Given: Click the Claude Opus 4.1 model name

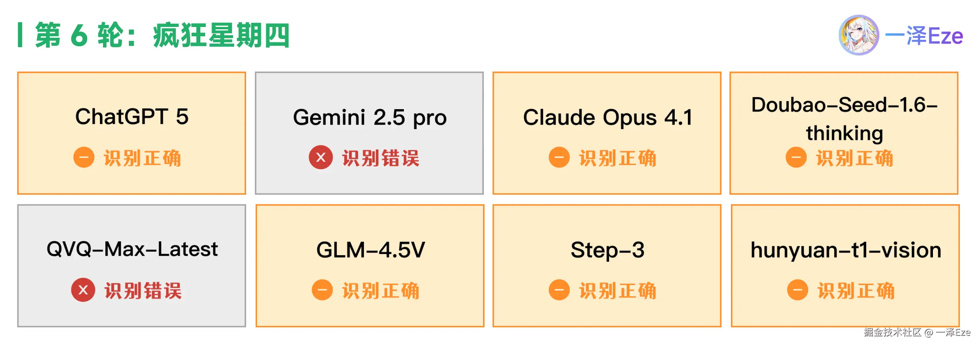Looking at the screenshot, I should click(608, 117).
